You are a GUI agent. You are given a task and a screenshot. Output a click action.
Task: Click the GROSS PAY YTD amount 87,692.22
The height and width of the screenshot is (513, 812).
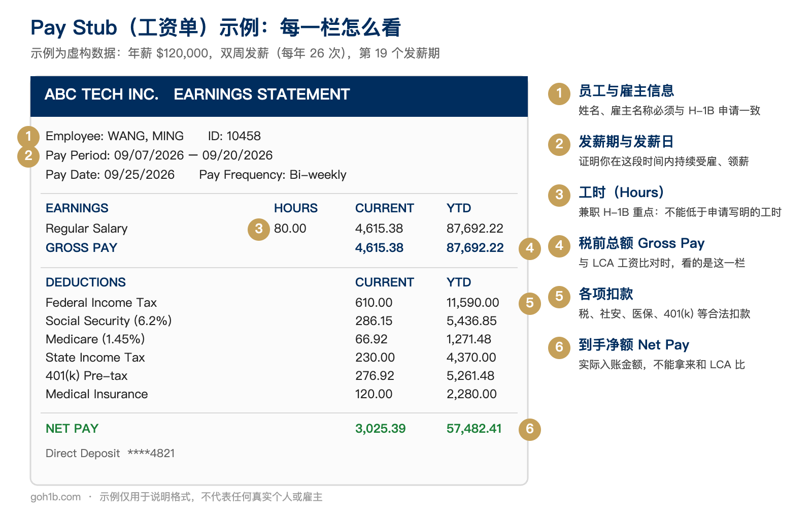475,248
